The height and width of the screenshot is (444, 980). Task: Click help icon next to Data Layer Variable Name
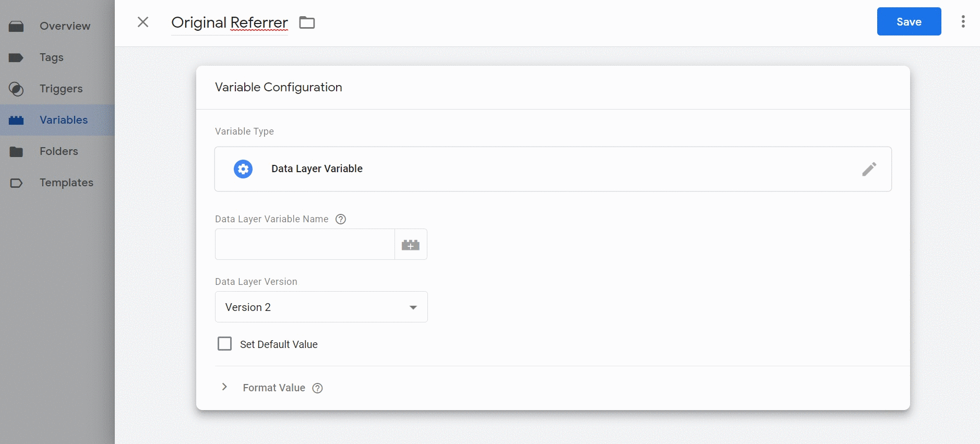pyautogui.click(x=341, y=219)
